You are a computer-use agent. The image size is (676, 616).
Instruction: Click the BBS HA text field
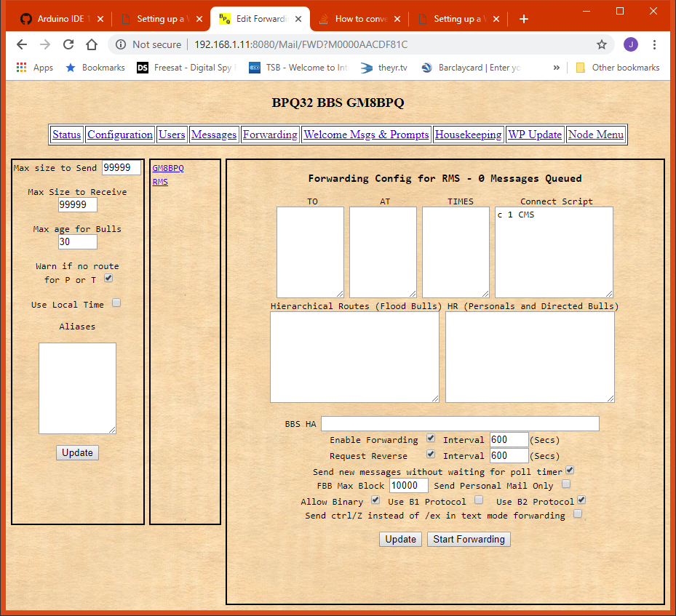click(x=460, y=423)
